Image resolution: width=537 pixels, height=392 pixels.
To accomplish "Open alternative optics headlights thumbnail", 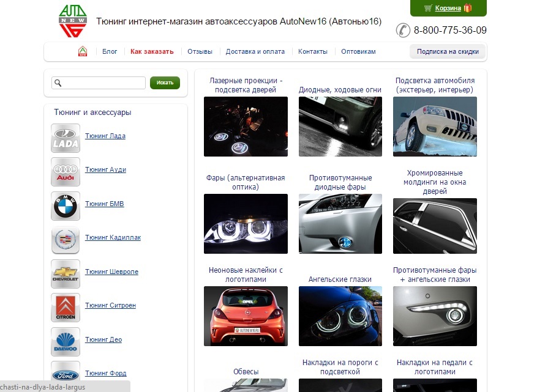I will click(x=246, y=224).
